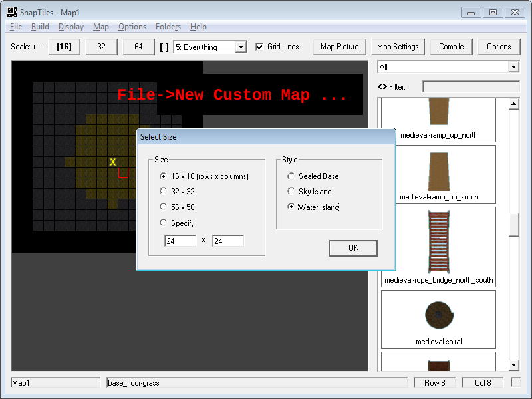Pick the medieval-rope_bridge_north_south tile
The width and height of the screenshot is (532, 399).
[x=438, y=241]
